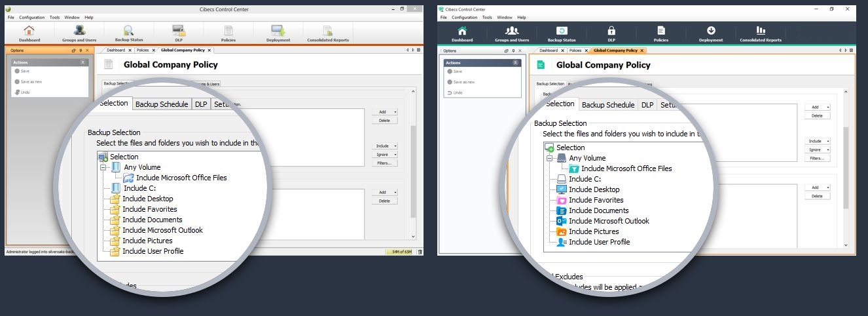Open the DLP padlock icon in the right window

click(x=611, y=31)
